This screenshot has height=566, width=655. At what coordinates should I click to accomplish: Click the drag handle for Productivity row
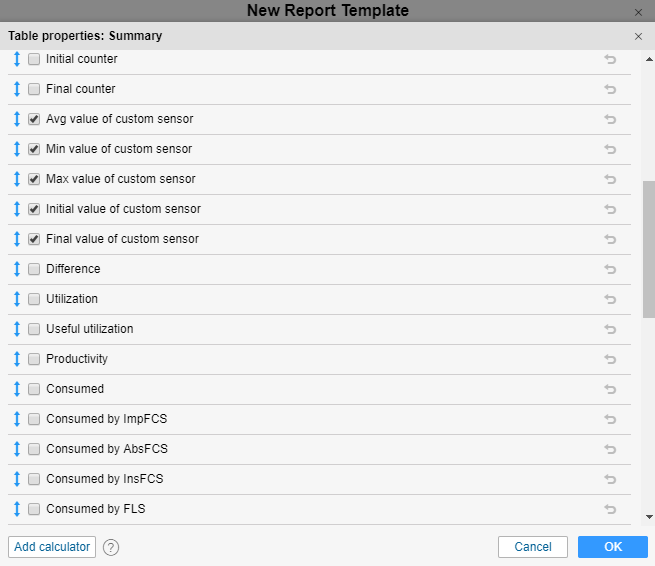click(17, 359)
